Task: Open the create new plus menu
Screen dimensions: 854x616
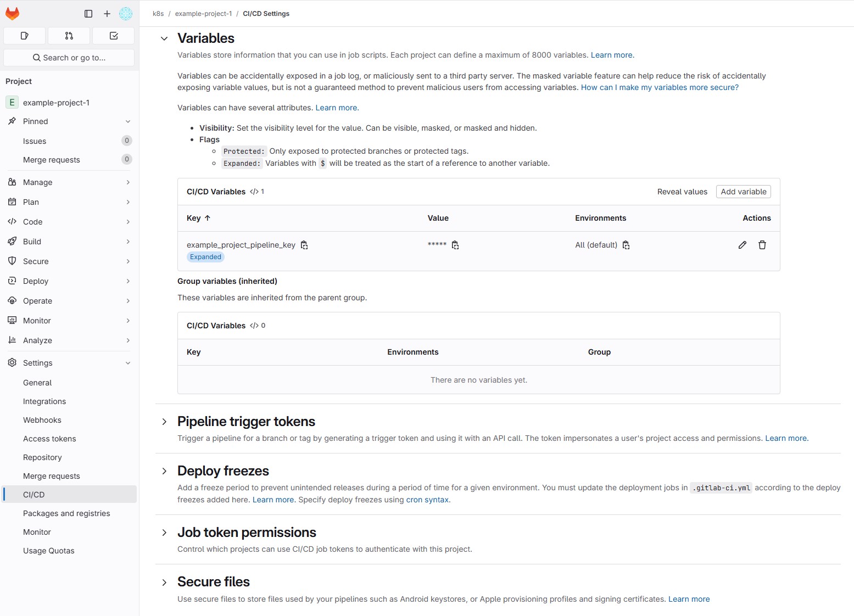Action: (107, 14)
